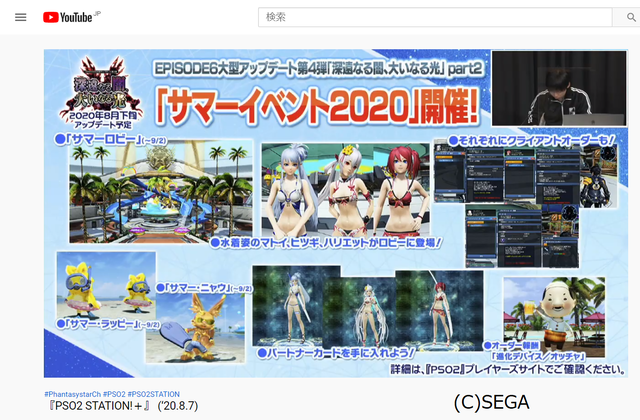Open the #PhantasystarCh hashtag link
640x420 pixels.
click(72, 394)
